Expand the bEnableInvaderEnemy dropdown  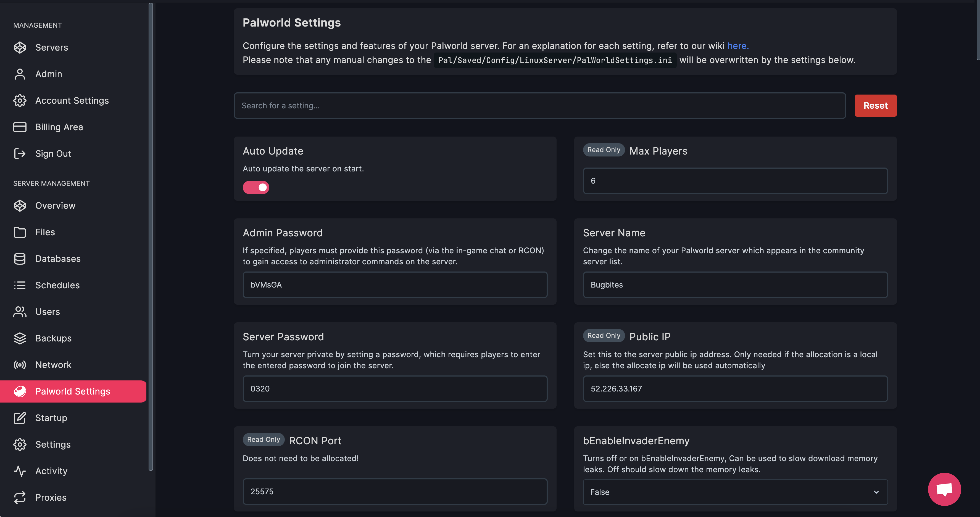pos(735,492)
